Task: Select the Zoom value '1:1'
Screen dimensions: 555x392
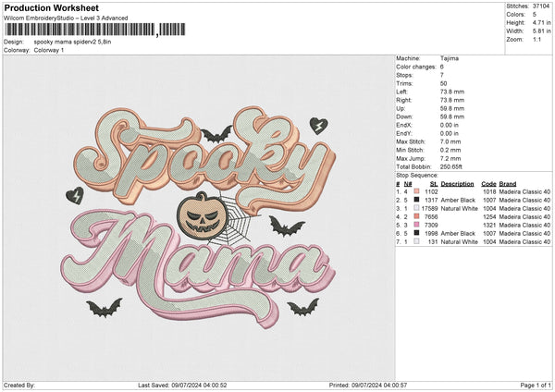Action: [536, 39]
